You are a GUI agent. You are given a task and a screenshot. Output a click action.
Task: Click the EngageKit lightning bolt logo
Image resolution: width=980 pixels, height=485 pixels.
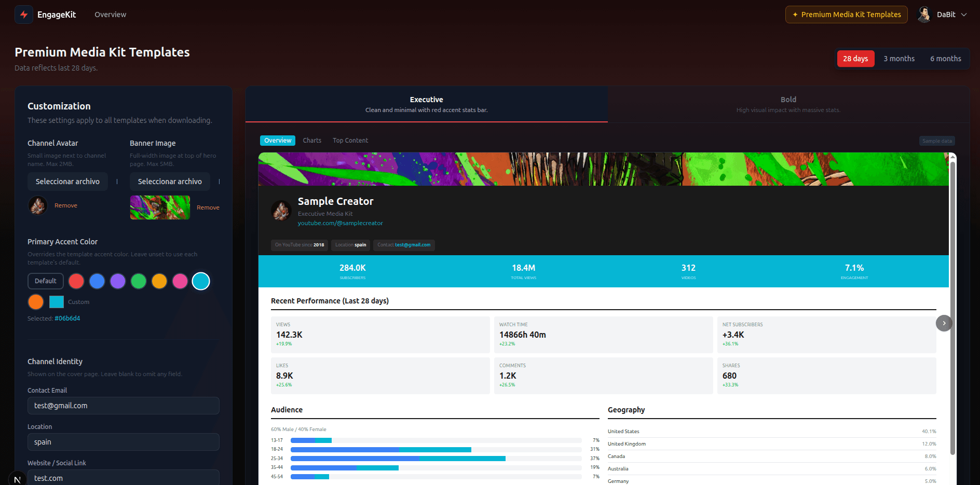click(24, 14)
